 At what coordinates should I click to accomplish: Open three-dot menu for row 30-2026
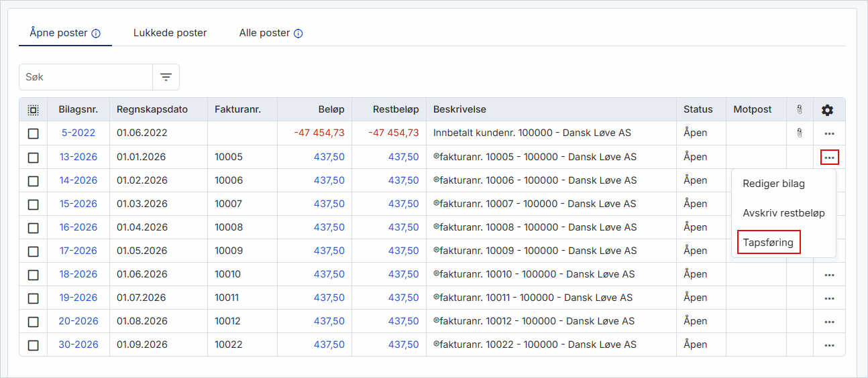tap(829, 345)
